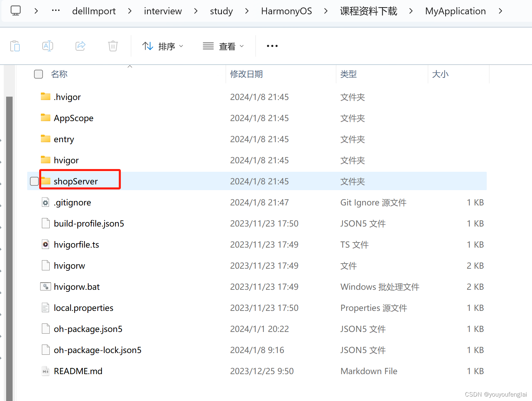Click the paste toolbar icon

point(15,46)
